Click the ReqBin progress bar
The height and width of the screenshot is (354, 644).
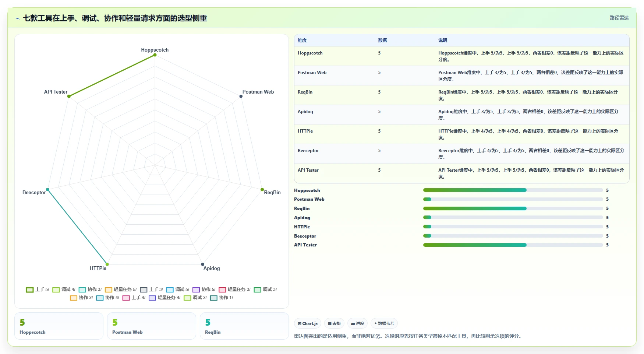coord(513,208)
